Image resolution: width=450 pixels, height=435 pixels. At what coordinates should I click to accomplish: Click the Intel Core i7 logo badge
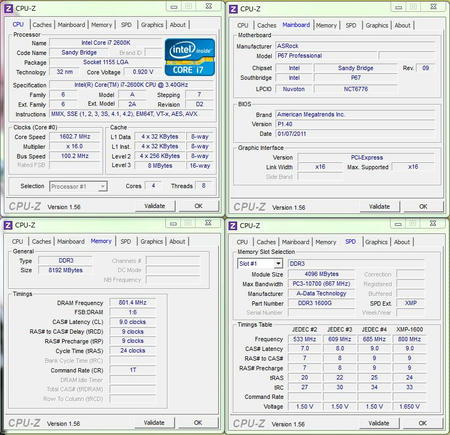pos(190,57)
